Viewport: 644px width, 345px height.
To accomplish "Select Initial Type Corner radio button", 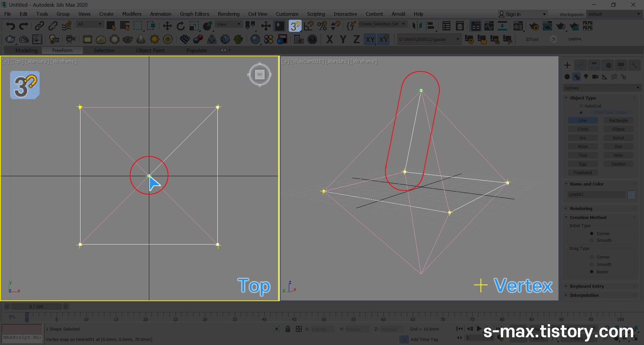I will [x=592, y=233].
